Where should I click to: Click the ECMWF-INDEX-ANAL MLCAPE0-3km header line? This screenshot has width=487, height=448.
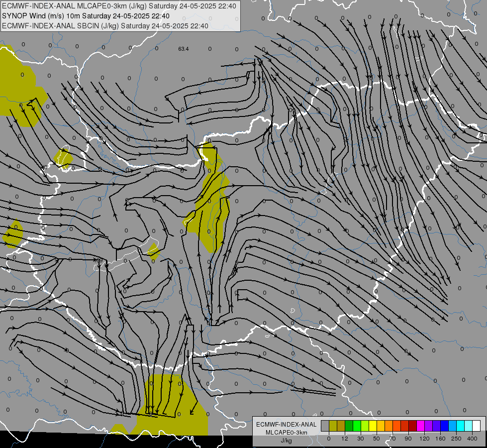coord(119,6)
